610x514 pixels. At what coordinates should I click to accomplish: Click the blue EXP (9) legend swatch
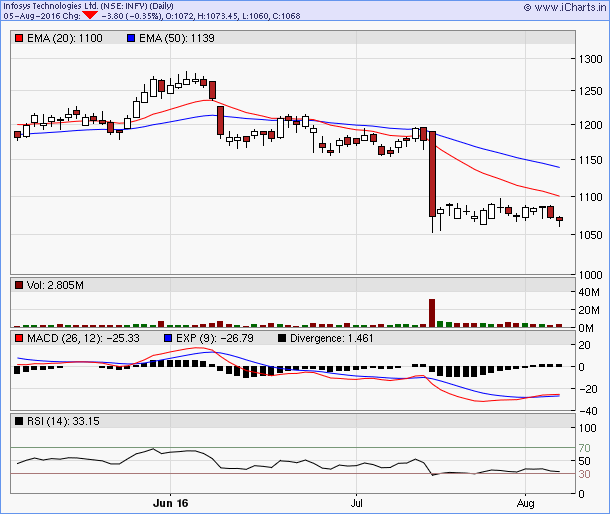point(168,338)
